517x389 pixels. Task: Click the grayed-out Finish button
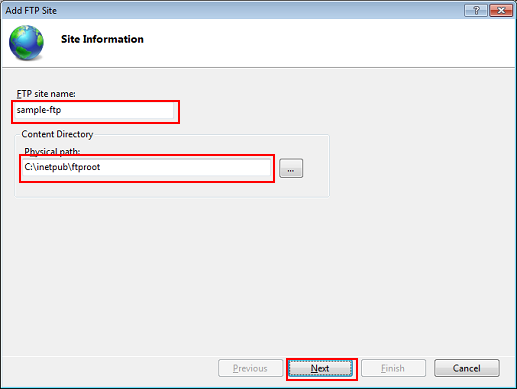pos(393,368)
